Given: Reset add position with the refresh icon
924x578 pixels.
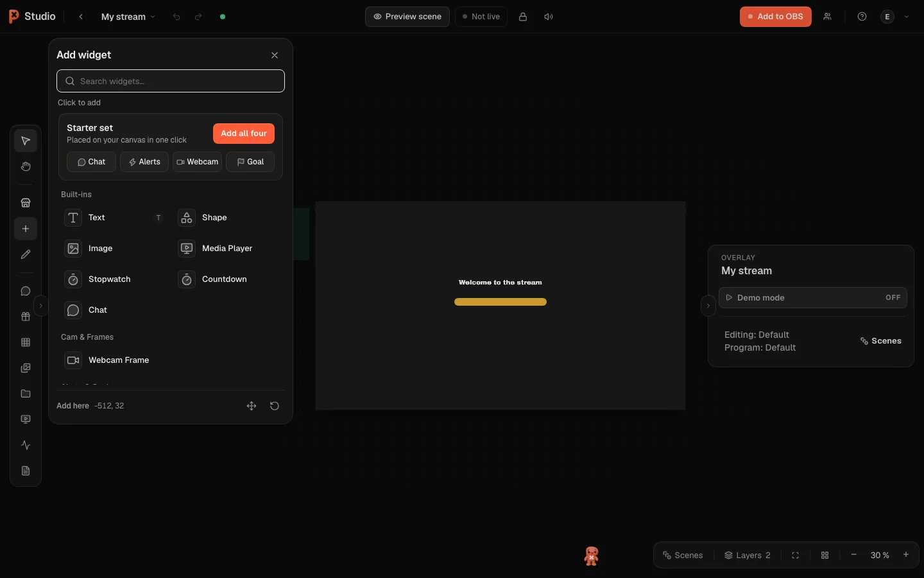Looking at the screenshot, I should pos(275,406).
